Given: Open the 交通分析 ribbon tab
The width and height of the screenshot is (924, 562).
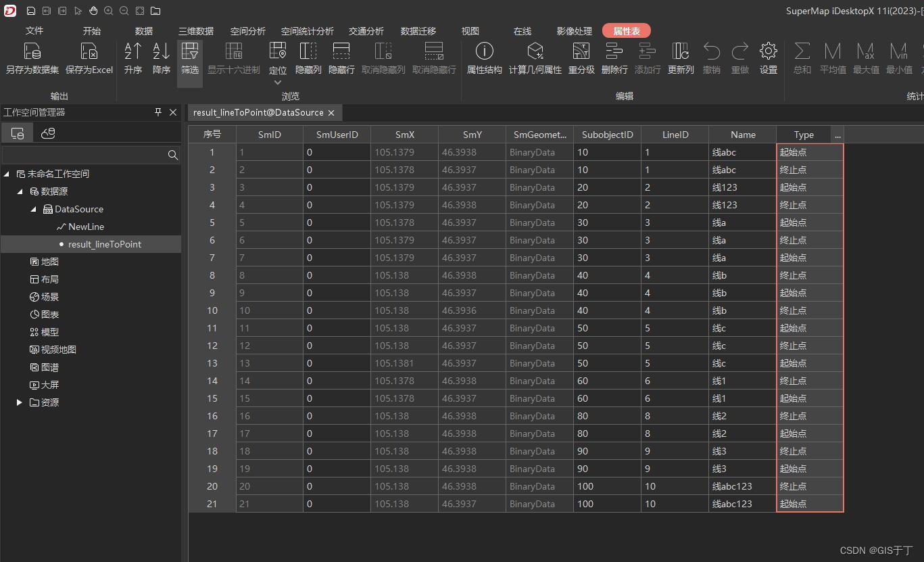Looking at the screenshot, I should 366,31.
